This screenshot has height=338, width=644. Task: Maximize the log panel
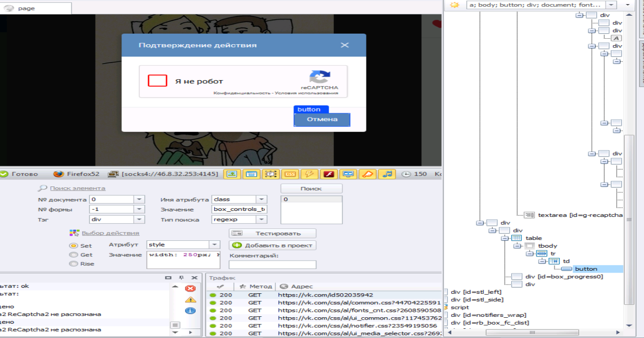[x=168, y=278]
